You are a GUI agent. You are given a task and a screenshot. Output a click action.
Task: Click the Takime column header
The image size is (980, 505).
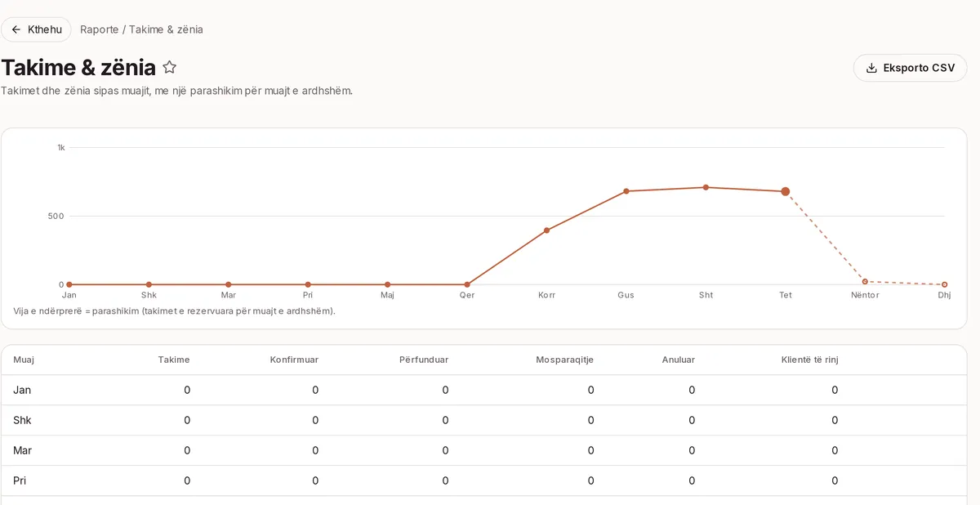coord(174,360)
